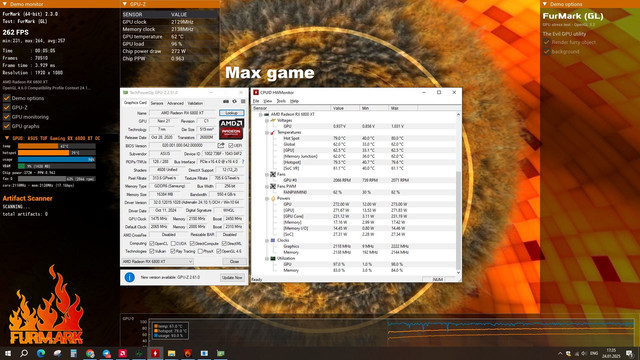Click the GPU-Z refresh icon
The width and height of the screenshot is (640, 360).
pyautogui.click(x=234, y=101)
